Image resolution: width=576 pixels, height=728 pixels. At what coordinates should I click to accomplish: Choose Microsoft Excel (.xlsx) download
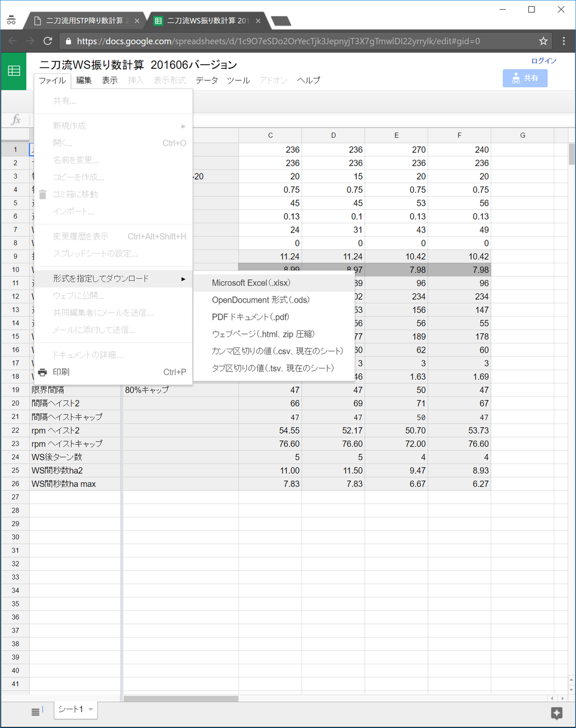click(274, 283)
